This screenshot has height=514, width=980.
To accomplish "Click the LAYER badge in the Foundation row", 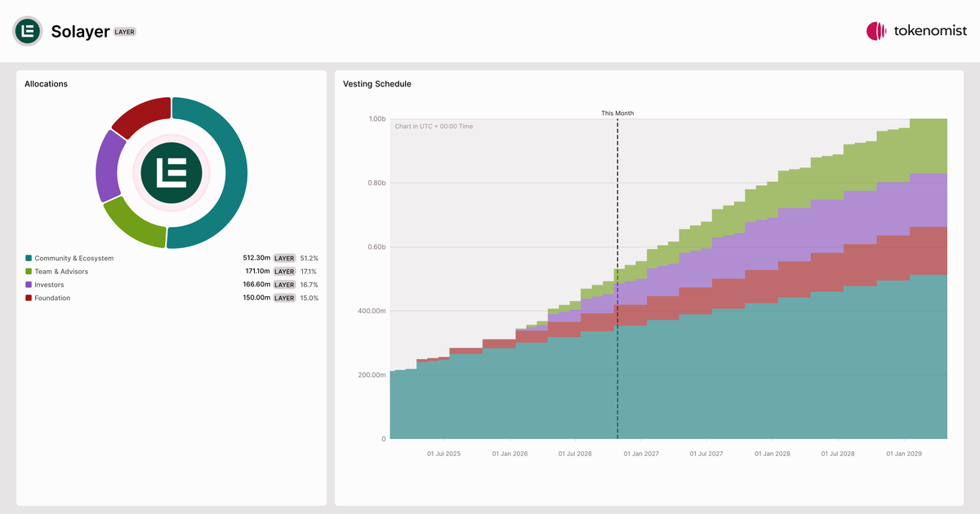I will pos(284,298).
